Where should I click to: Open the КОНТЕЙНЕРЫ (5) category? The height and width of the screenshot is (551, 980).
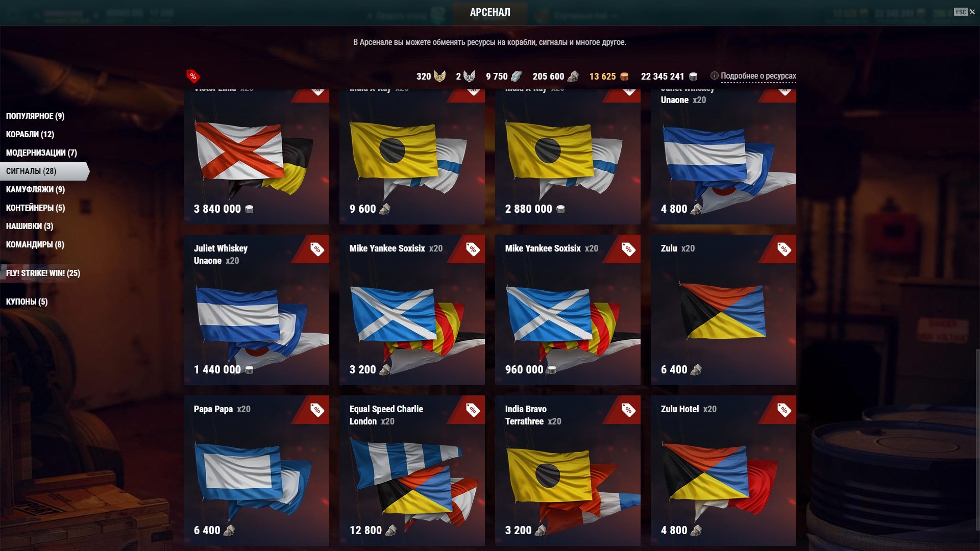pyautogui.click(x=35, y=208)
